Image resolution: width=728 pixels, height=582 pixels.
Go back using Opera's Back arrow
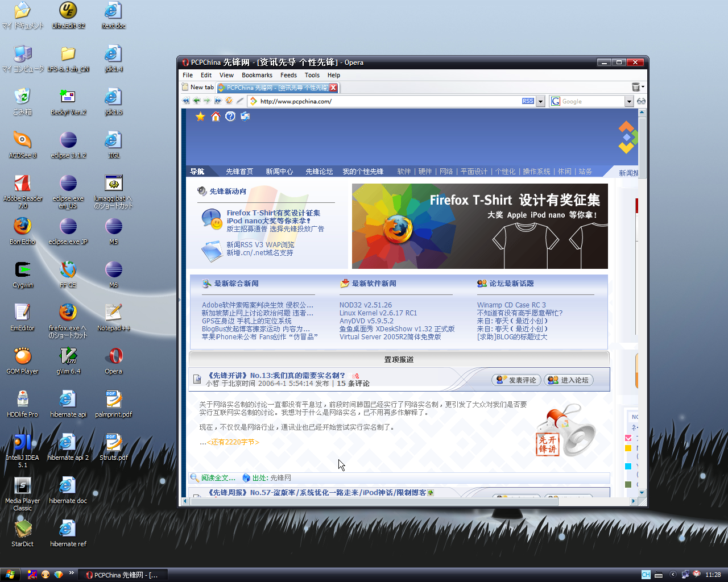[197, 101]
